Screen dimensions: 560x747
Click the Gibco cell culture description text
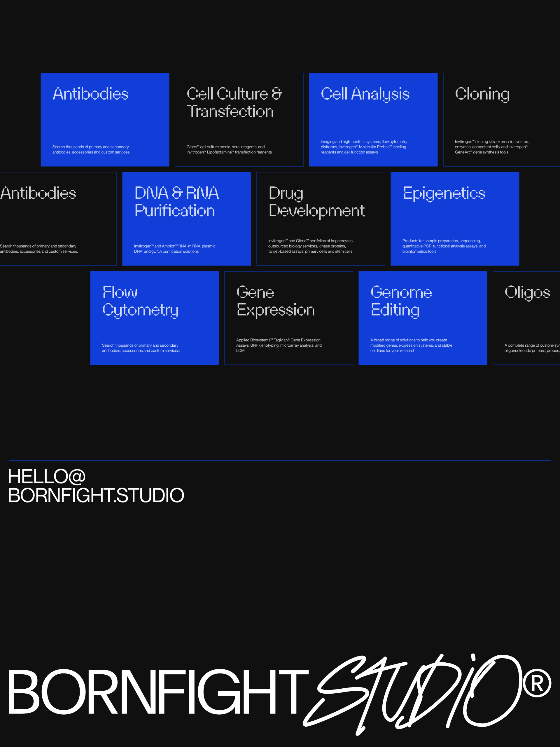pyautogui.click(x=229, y=149)
